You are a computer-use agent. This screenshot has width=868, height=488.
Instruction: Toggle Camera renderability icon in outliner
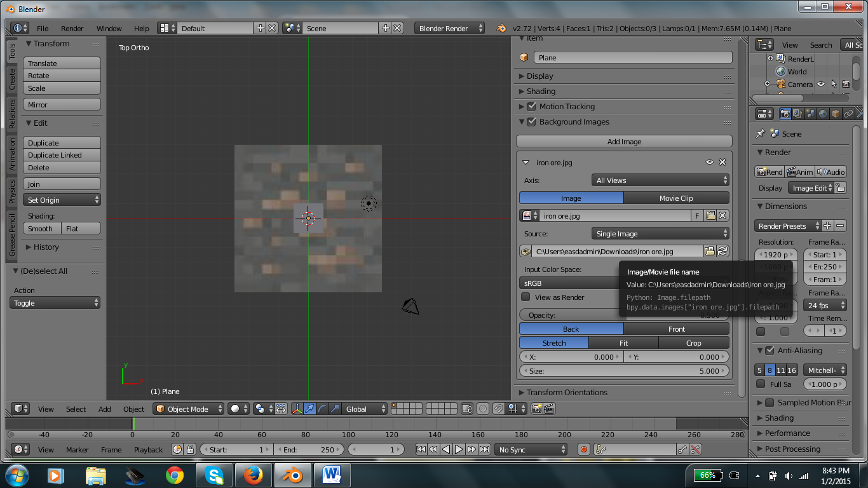coord(846,84)
